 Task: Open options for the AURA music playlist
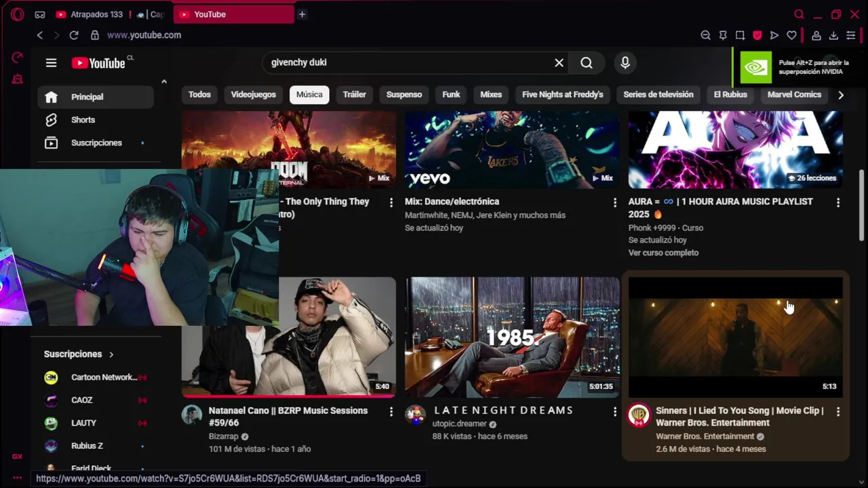[838, 202]
